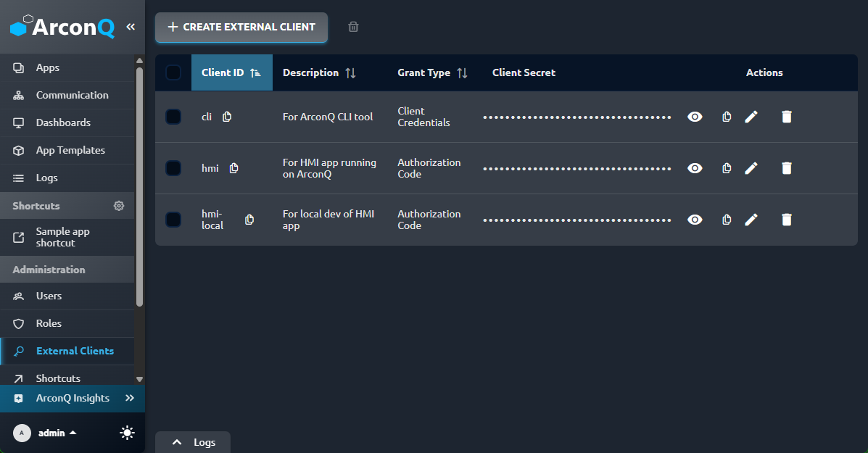Delete the cli client row
868x453 pixels.
click(787, 117)
